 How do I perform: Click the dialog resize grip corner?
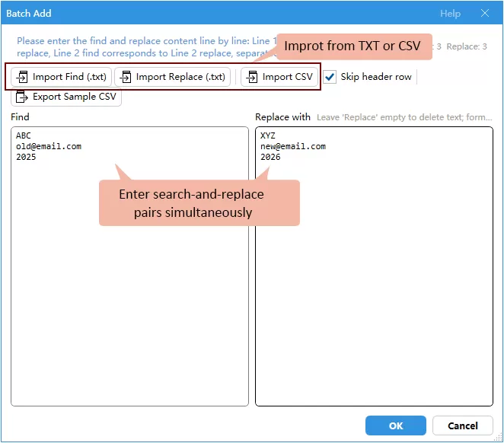[x=498, y=438]
